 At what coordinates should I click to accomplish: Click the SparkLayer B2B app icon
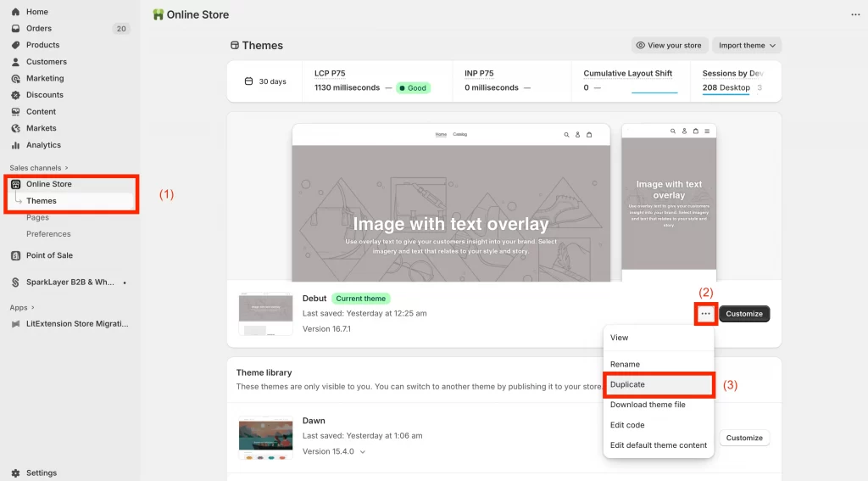tap(15, 282)
